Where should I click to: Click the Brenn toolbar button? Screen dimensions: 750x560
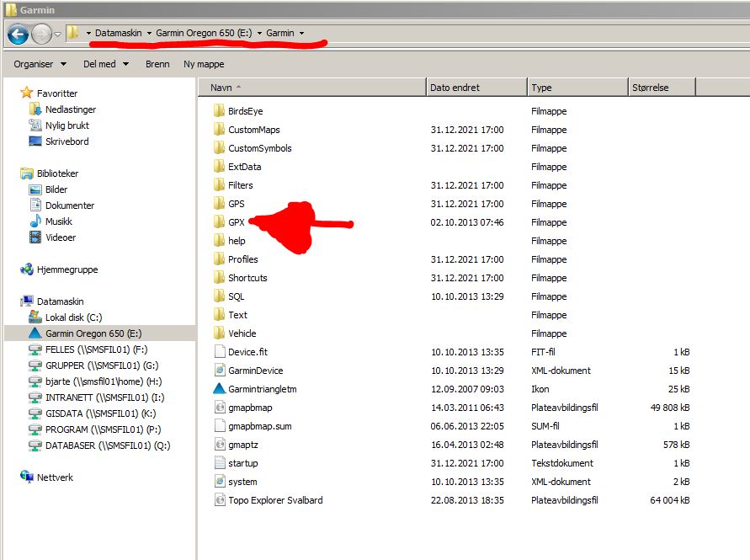pos(157,64)
